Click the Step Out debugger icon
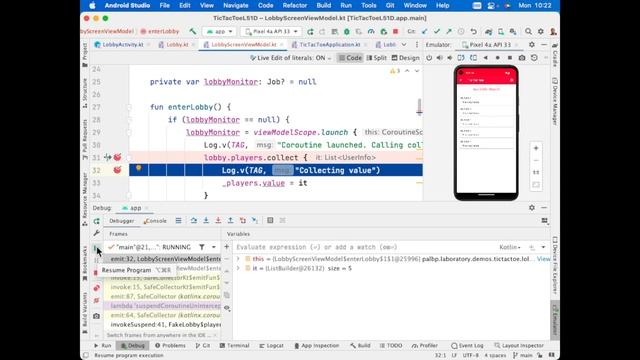640x360 pixels. point(230,220)
